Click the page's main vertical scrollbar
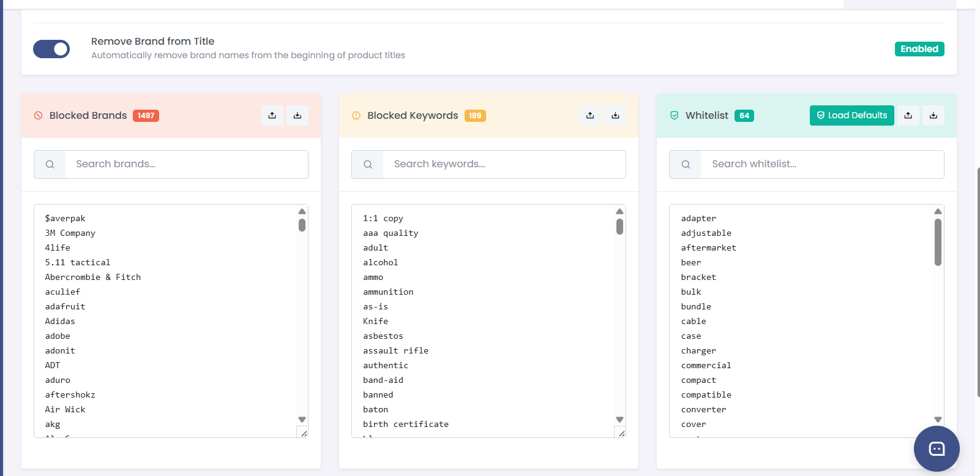 coord(978,282)
